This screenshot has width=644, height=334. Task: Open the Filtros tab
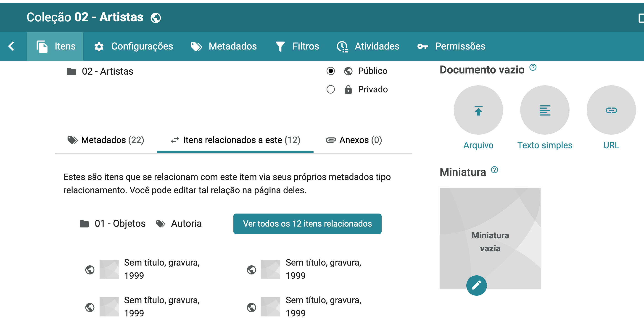297,46
